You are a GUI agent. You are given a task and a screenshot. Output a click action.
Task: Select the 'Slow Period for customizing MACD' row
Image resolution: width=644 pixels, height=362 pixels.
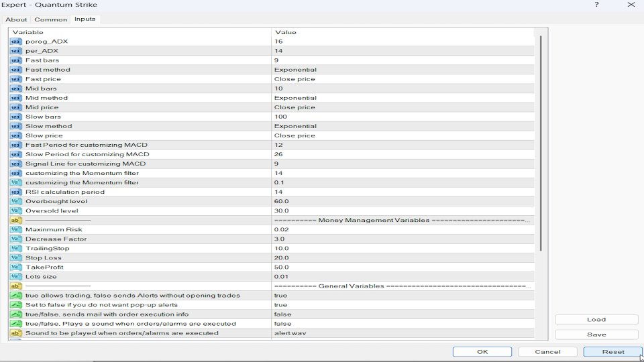pyautogui.click(x=272, y=154)
